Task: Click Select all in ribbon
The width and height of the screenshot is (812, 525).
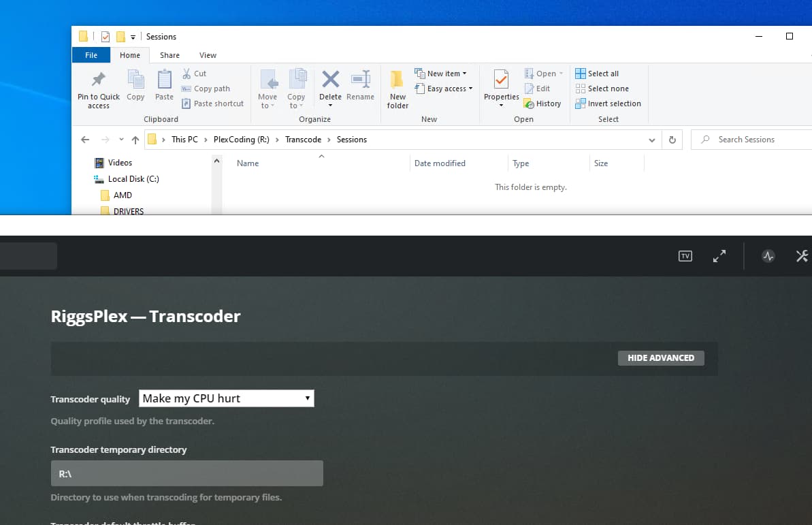Action: click(x=597, y=74)
